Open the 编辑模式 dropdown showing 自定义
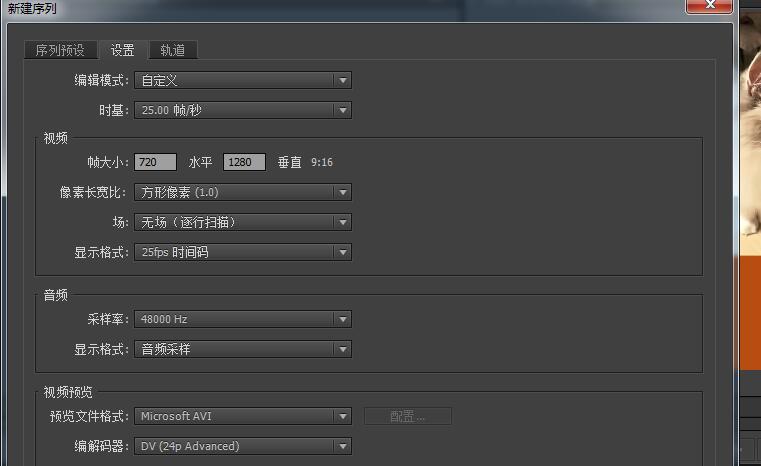Viewport: 761px width, 466px height. click(243, 80)
